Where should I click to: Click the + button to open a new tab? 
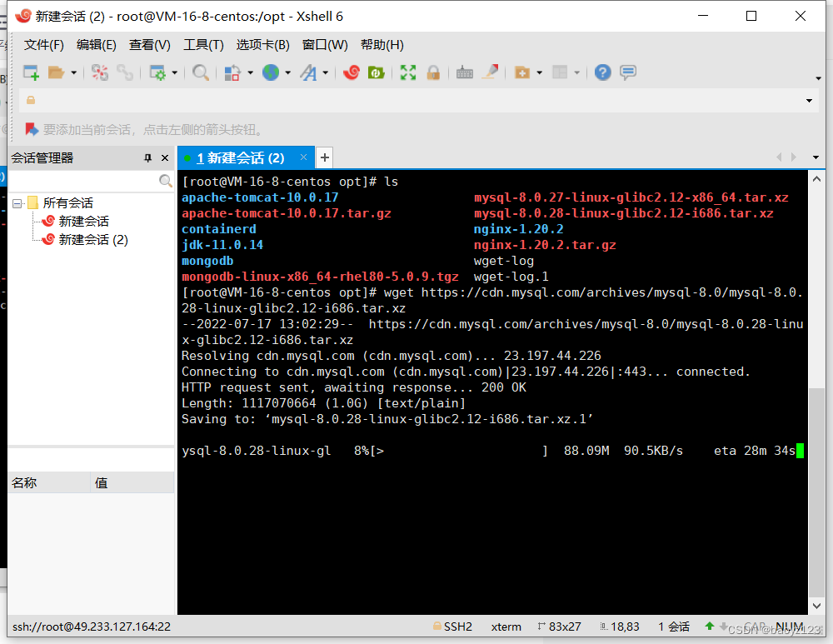(324, 157)
